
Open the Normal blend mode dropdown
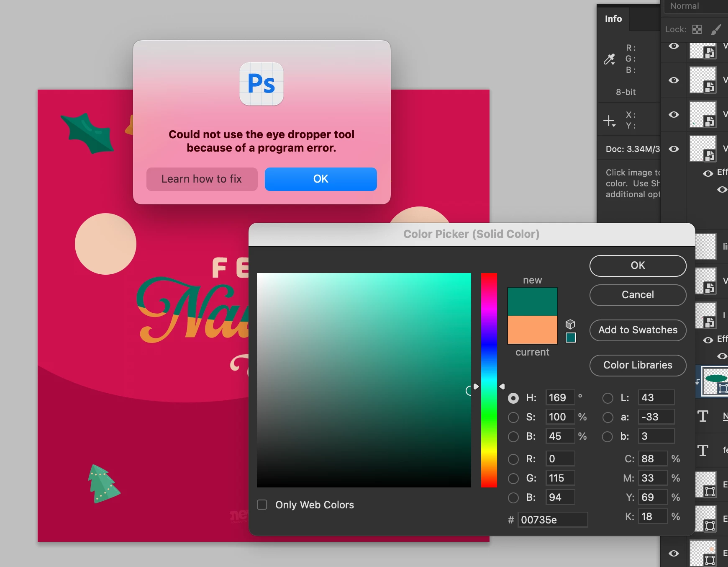[695, 6]
